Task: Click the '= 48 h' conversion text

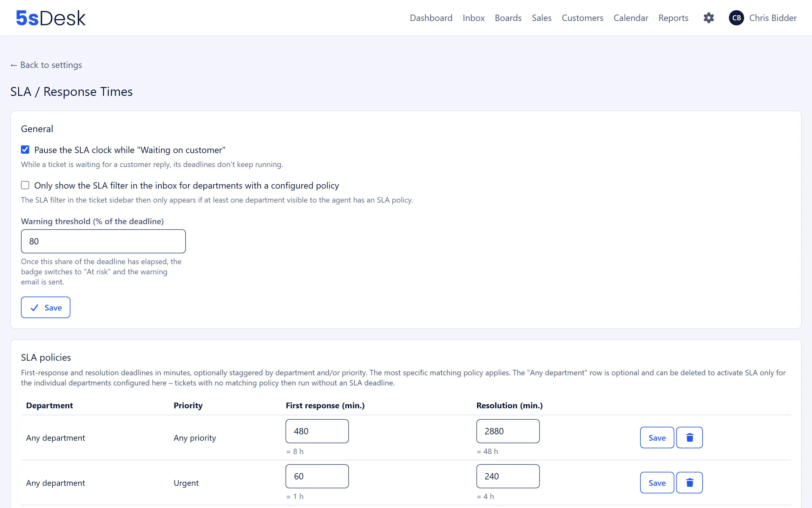Action: coord(488,451)
